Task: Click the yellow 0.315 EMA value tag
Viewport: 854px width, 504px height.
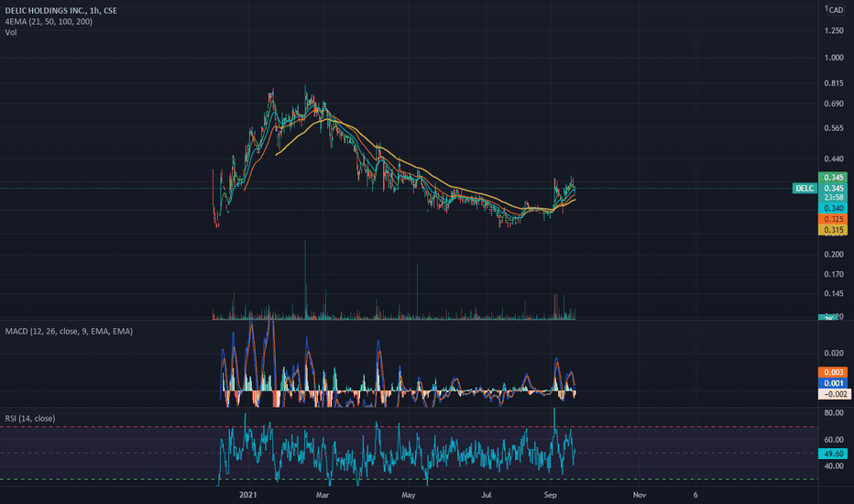Action: coord(833,230)
